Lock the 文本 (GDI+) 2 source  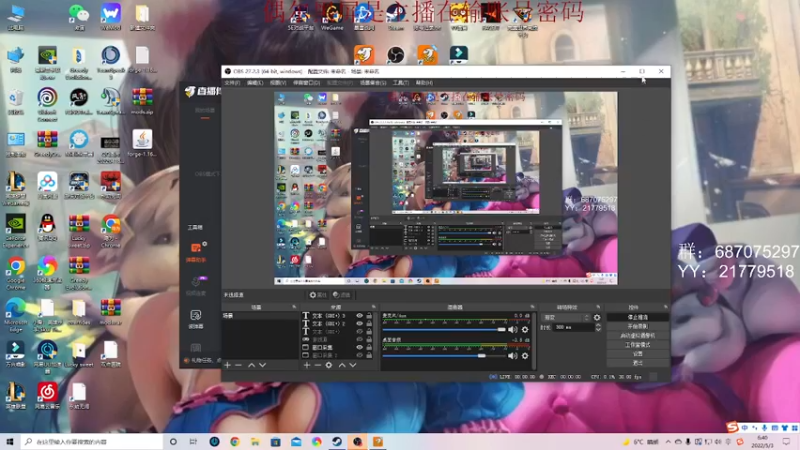pyautogui.click(x=369, y=323)
